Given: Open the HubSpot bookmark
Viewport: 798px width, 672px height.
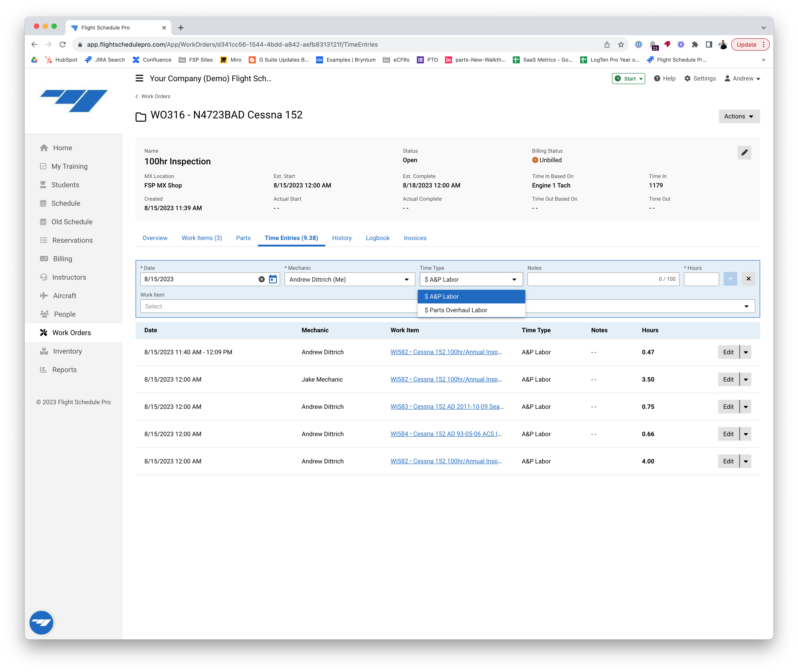Looking at the screenshot, I should 61,59.
